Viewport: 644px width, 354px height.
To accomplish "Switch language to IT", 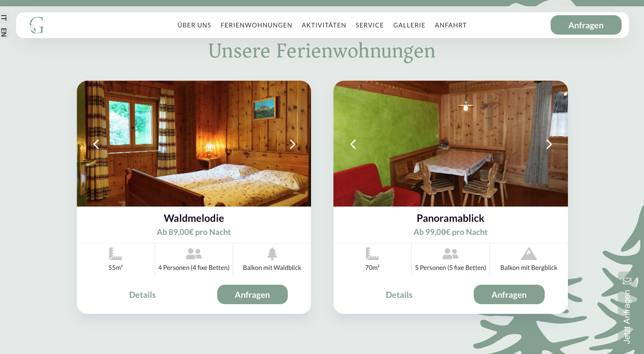I will pyautogui.click(x=4, y=18).
